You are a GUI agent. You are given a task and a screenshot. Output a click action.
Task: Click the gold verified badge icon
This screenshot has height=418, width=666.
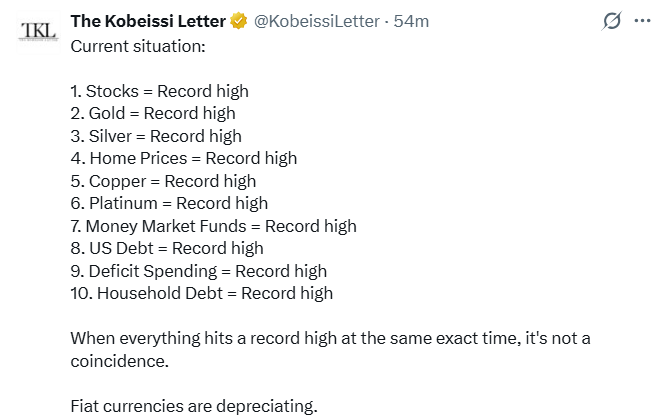pos(239,21)
